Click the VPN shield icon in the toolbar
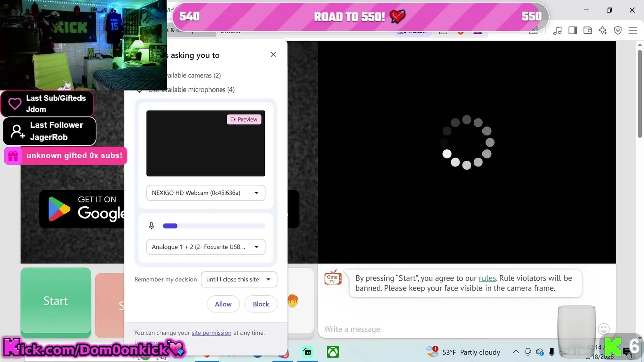 [x=618, y=31]
